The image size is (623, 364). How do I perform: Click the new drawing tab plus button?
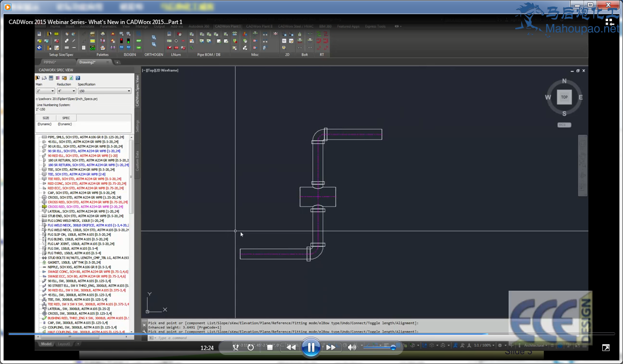coord(117,62)
